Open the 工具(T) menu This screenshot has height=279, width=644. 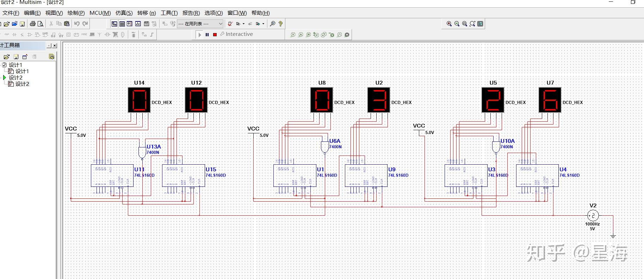(169, 13)
